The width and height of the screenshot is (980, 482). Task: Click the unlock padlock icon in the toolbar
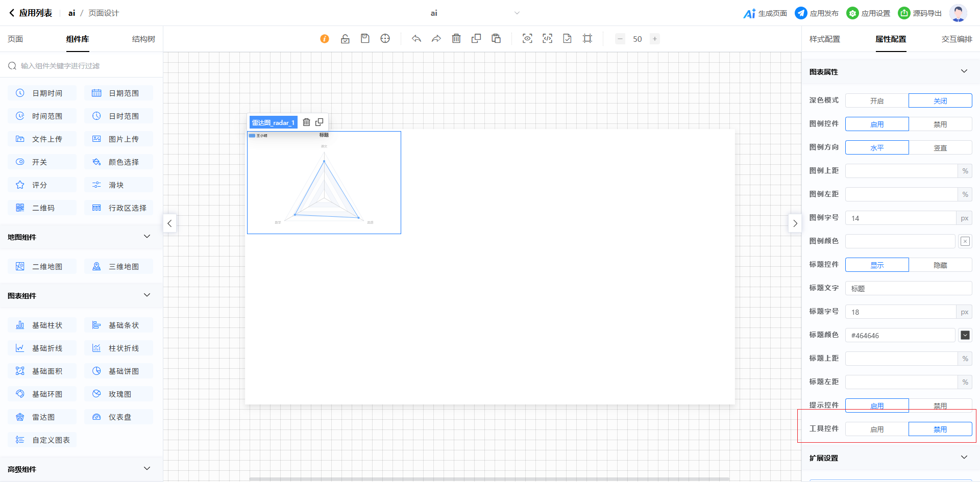point(345,39)
